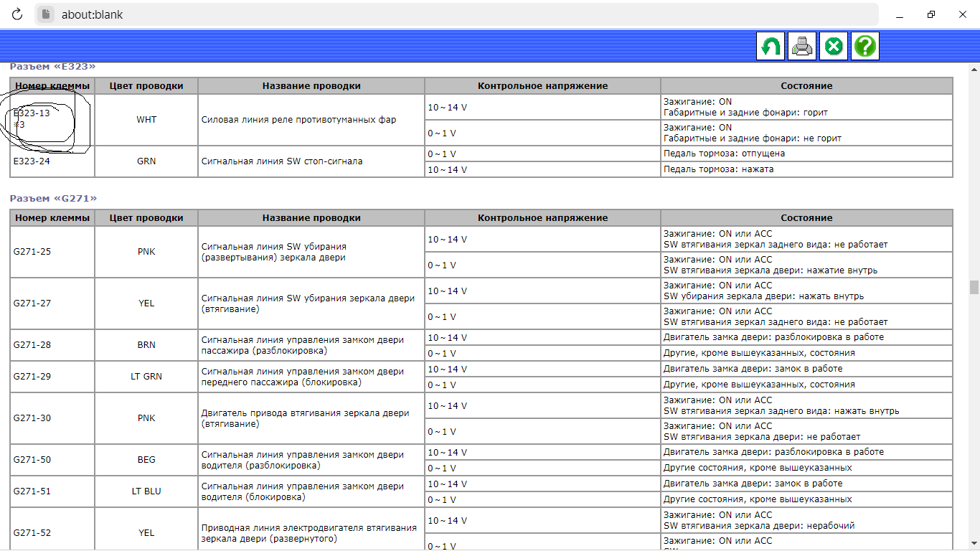Minimize the browser window
The height and width of the screenshot is (551, 980).
(897, 14)
